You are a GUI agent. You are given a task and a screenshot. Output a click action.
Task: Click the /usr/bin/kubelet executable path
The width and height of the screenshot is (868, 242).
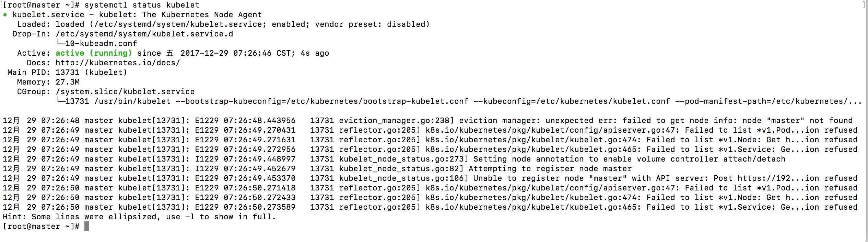[132, 101]
